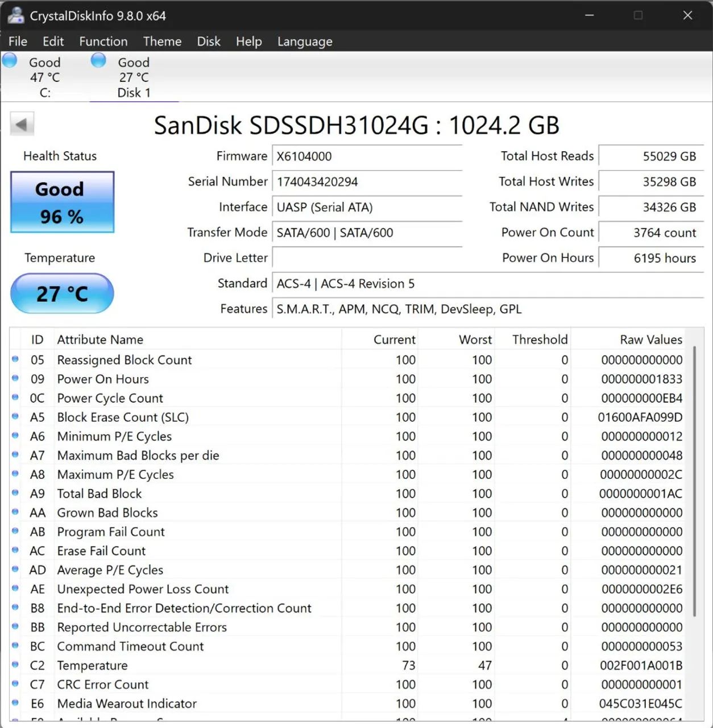This screenshot has height=728, width=713.
Task: Click status dot for Reported Uncorrectable Errors
Action: pyautogui.click(x=15, y=626)
